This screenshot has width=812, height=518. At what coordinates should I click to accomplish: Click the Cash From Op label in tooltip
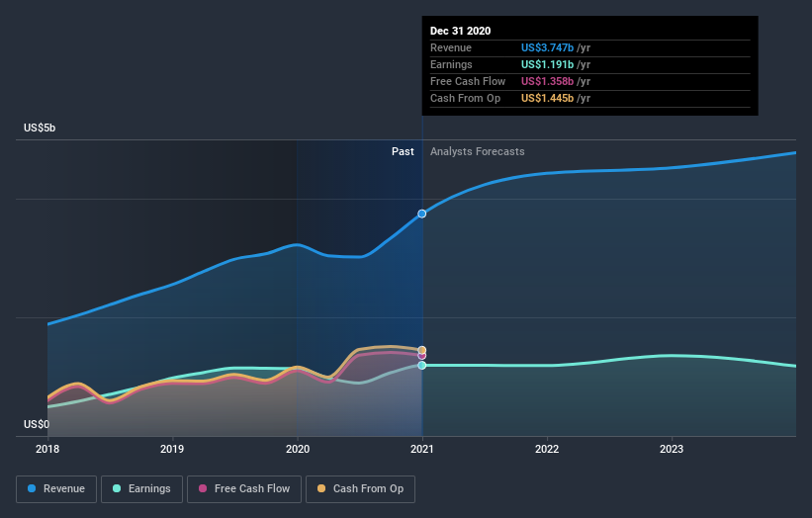(x=465, y=98)
